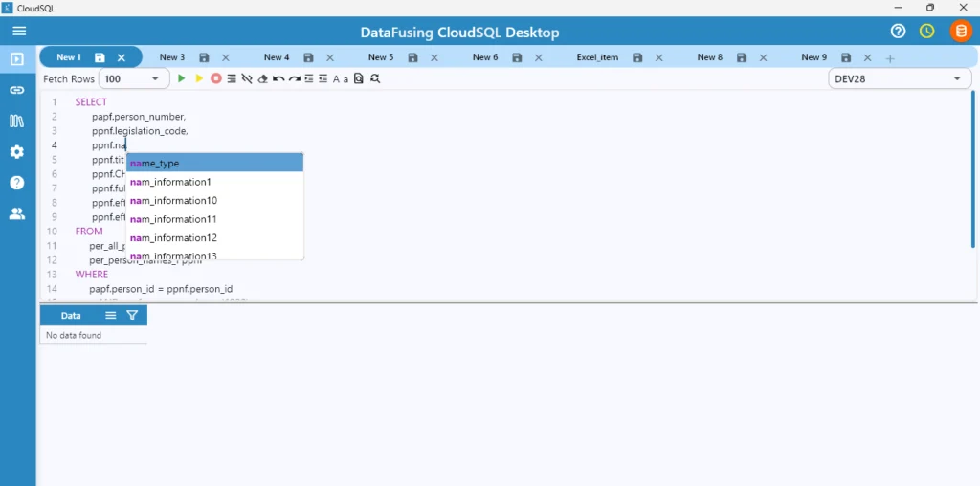The image size is (980, 486).
Task: Choose nam_information11 suggestion
Action: (x=215, y=219)
